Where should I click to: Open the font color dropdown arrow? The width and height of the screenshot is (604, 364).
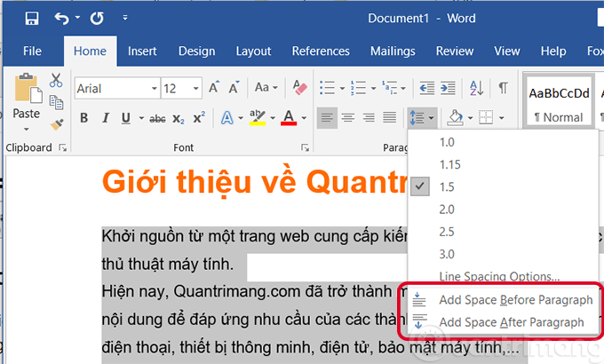click(x=304, y=118)
